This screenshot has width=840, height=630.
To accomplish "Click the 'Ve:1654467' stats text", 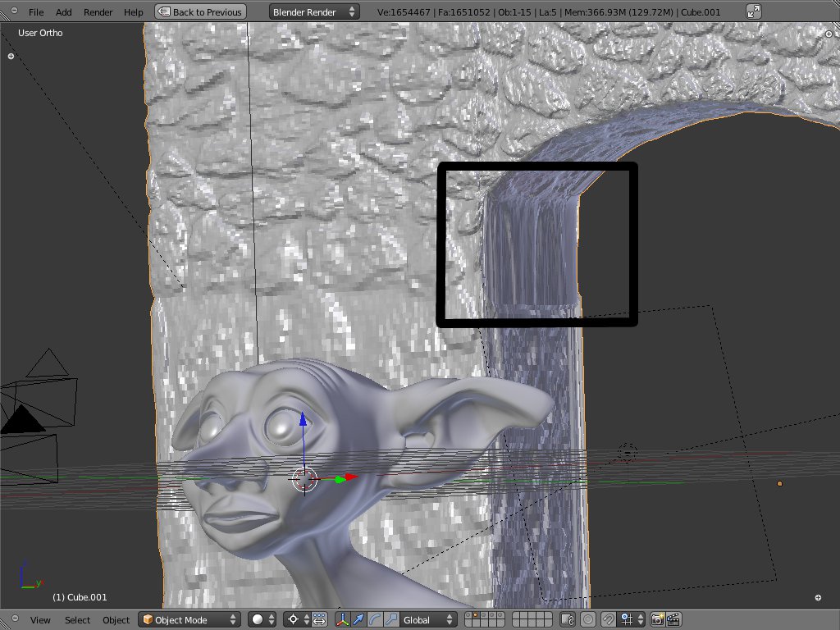I will [x=404, y=11].
